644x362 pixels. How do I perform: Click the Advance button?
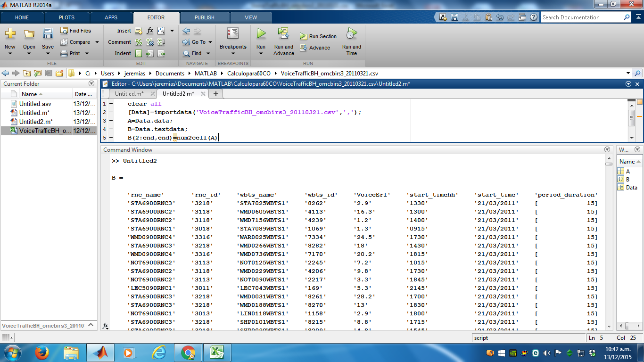click(x=315, y=48)
